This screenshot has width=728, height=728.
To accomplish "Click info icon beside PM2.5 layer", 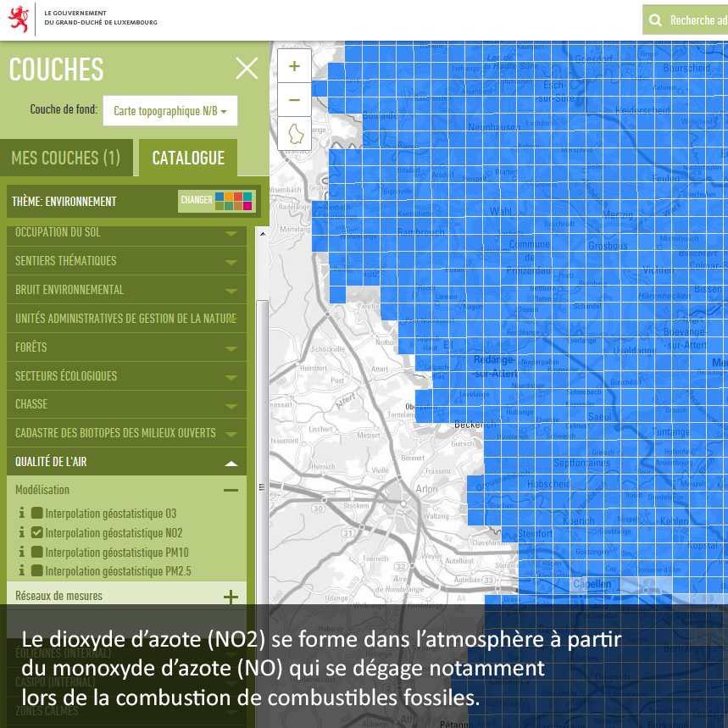I will [22, 571].
